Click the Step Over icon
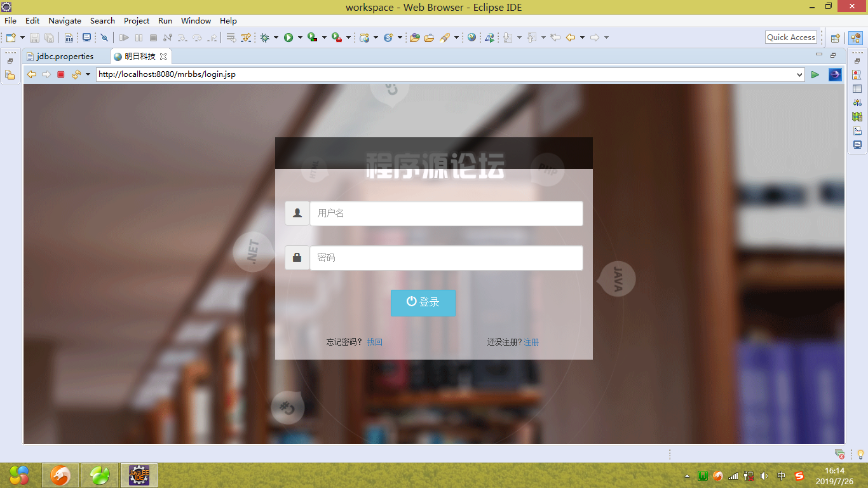The width and height of the screenshot is (868, 488). click(197, 37)
